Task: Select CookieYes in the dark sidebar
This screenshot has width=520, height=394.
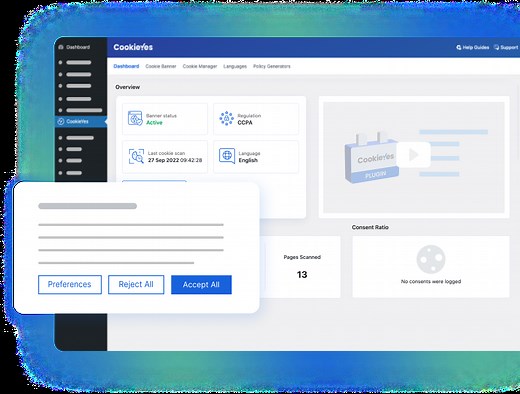Action: pos(81,121)
